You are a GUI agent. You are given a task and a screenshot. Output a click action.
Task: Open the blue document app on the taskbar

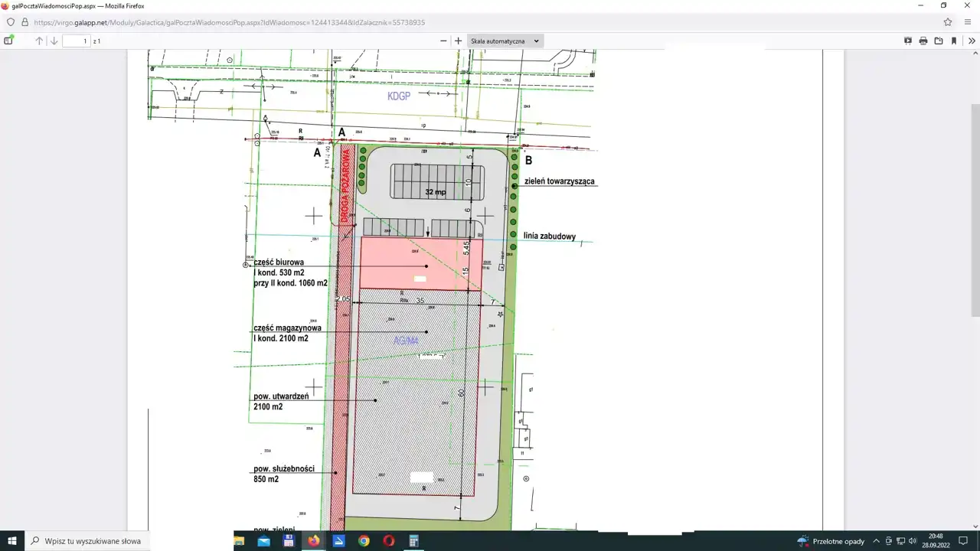[x=338, y=541]
